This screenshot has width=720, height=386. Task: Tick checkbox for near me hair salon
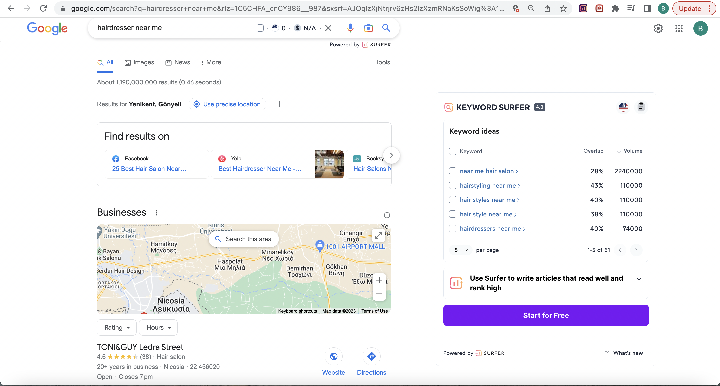[x=452, y=171]
